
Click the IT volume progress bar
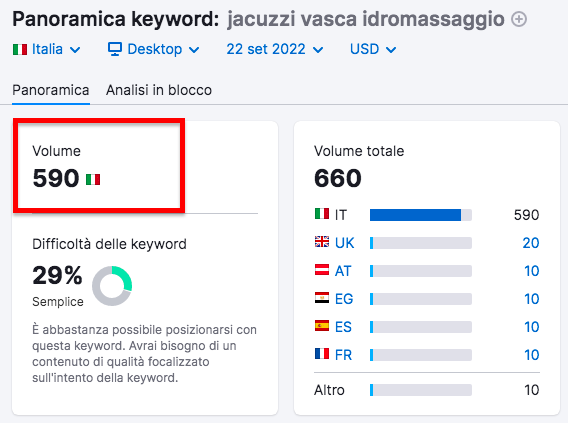[x=421, y=215]
